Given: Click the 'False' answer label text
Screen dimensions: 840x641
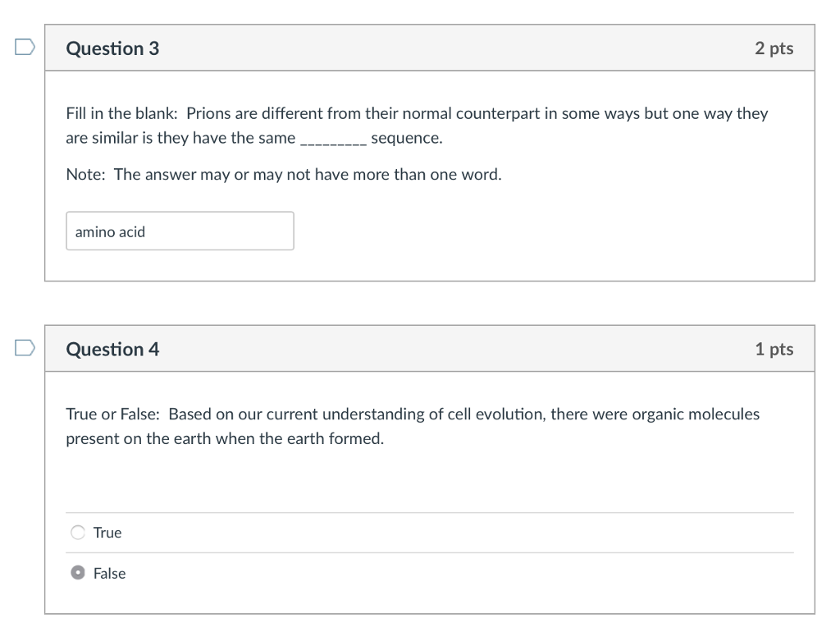Looking at the screenshot, I should point(109,573).
